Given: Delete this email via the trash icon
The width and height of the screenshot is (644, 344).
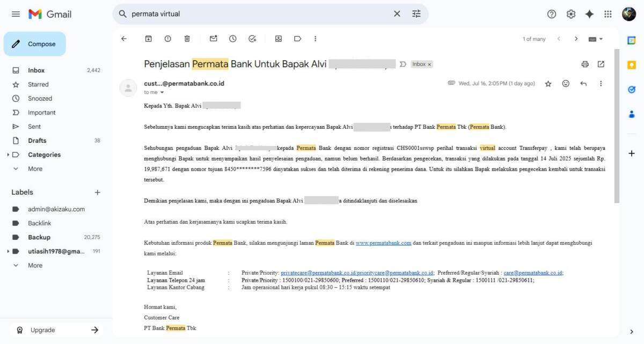Looking at the screenshot, I should click(x=187, y=39).
